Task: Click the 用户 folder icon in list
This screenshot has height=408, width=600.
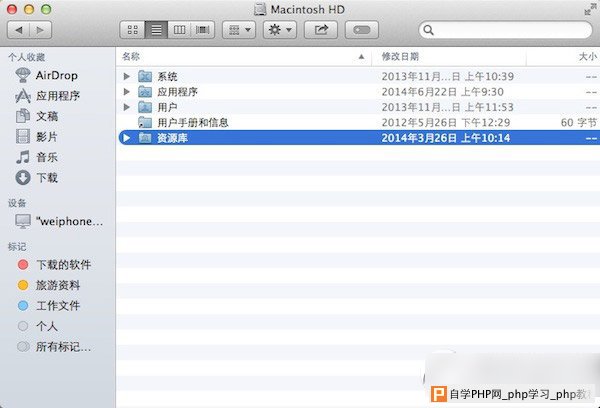Action: click(x=145, y=107)
